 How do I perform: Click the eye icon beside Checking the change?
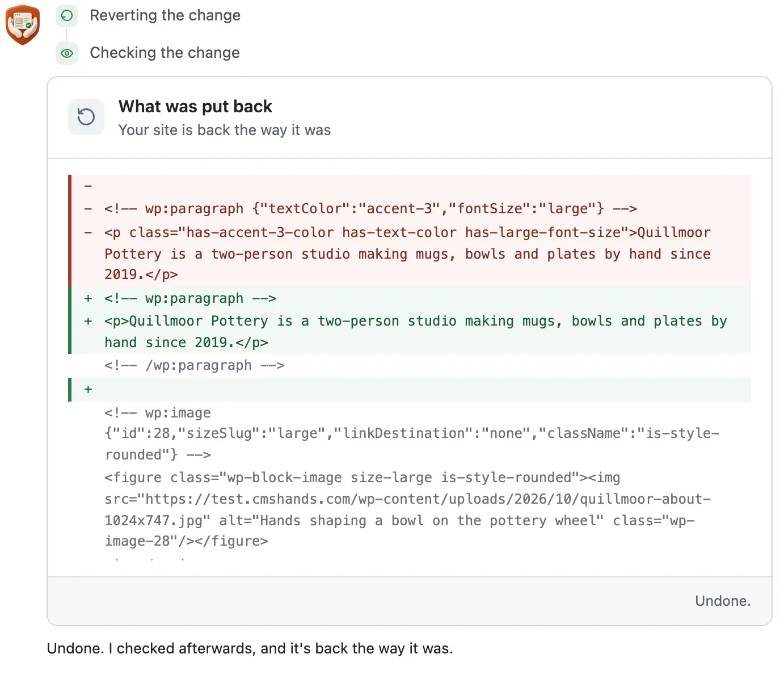[67, 53]
